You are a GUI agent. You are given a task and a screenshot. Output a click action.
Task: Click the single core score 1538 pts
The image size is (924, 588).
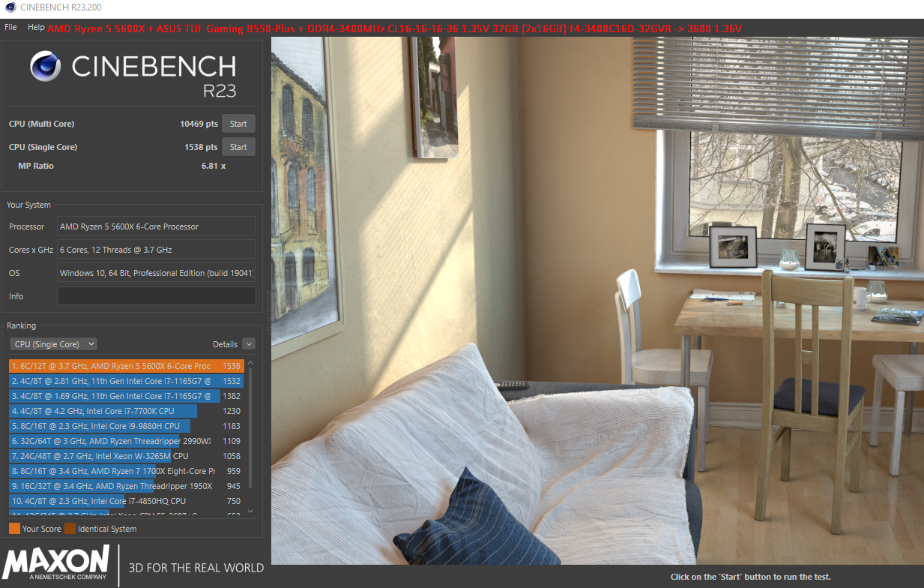(201, 147)
